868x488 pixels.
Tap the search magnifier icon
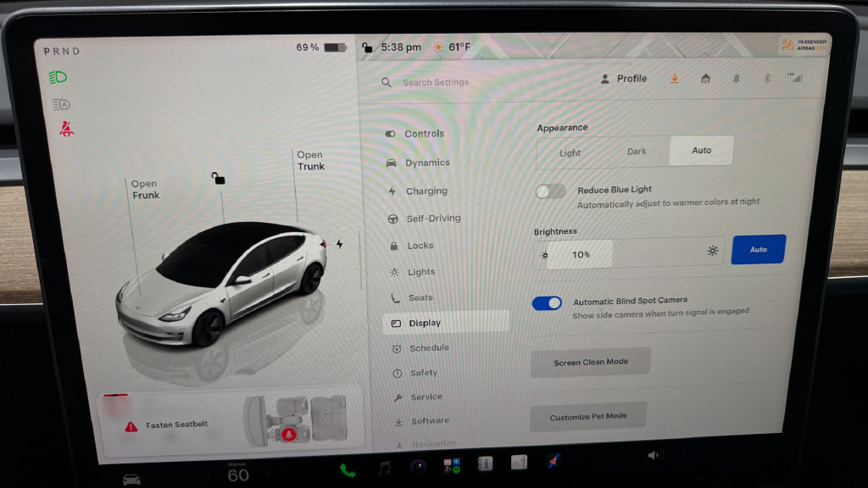386,82
